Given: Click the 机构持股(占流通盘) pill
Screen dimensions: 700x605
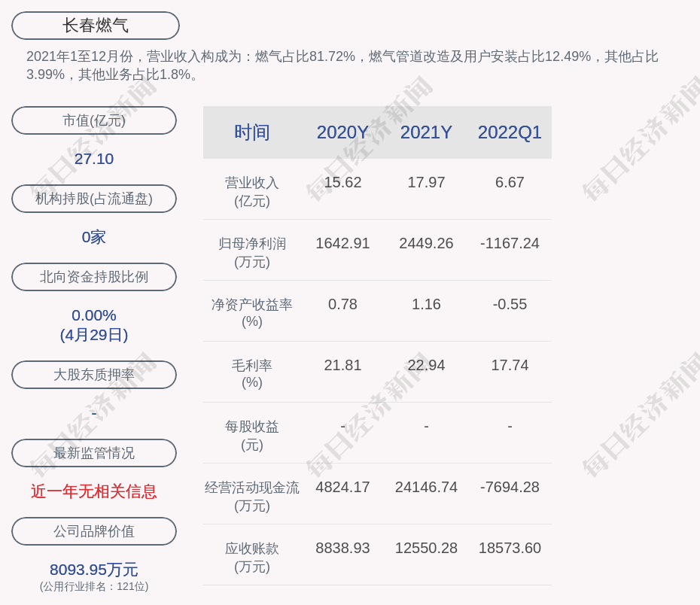Looking at the screenshot, I should point(94,199).
